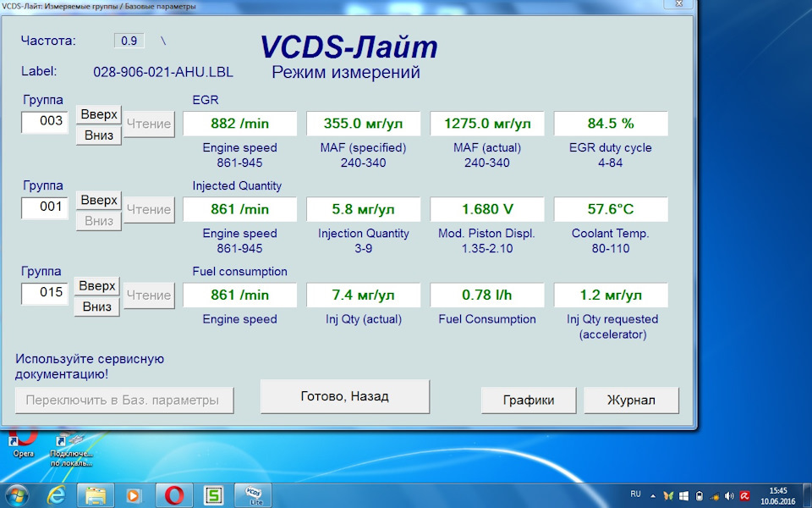Click the group number field 015

click(x=45, y=294)
